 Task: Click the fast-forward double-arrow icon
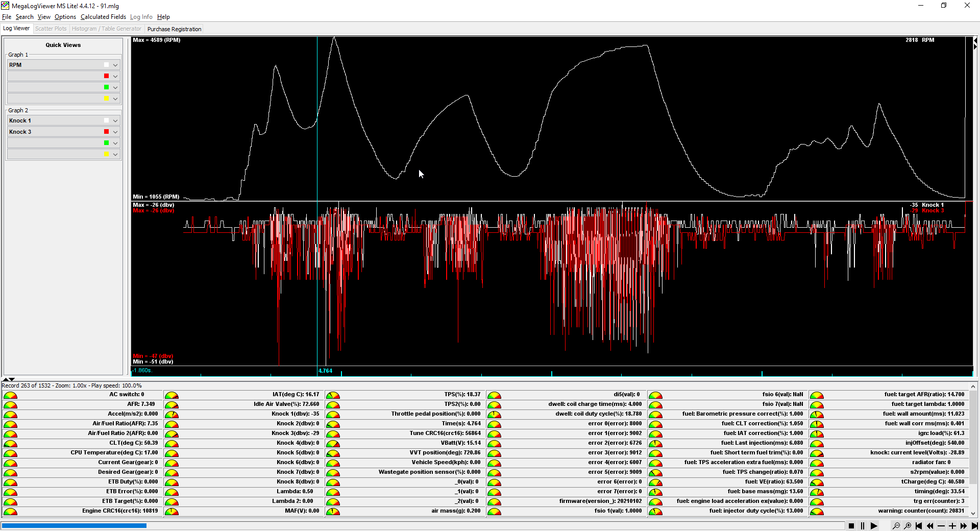pyautogui.click(x=963, y=526)
